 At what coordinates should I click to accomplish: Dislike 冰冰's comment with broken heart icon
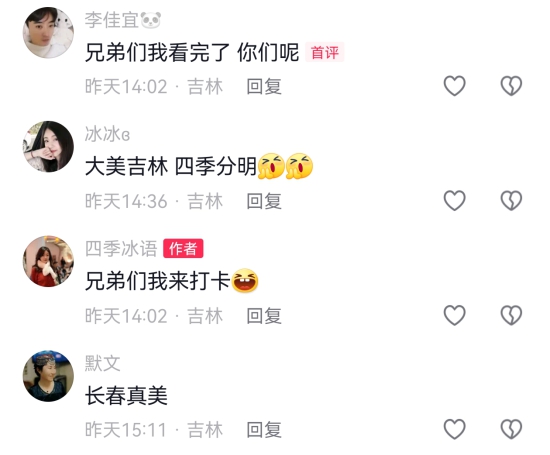tap(511, 201)
